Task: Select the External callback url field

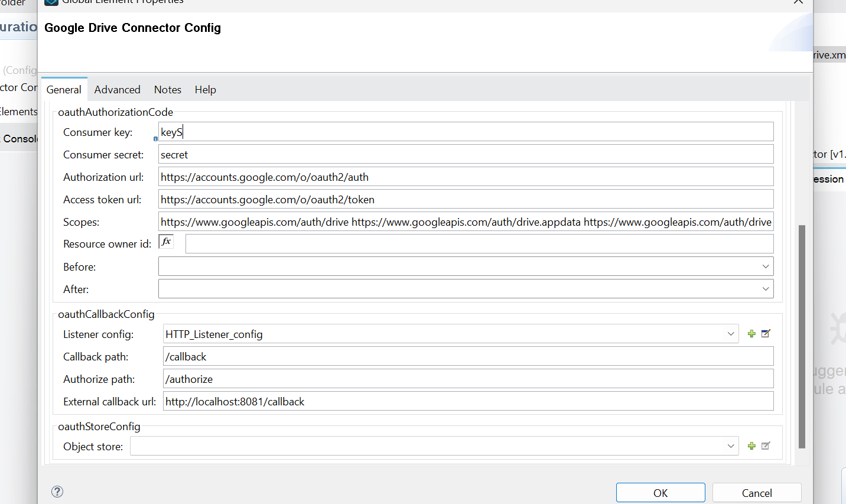Action: coord(468,402)
